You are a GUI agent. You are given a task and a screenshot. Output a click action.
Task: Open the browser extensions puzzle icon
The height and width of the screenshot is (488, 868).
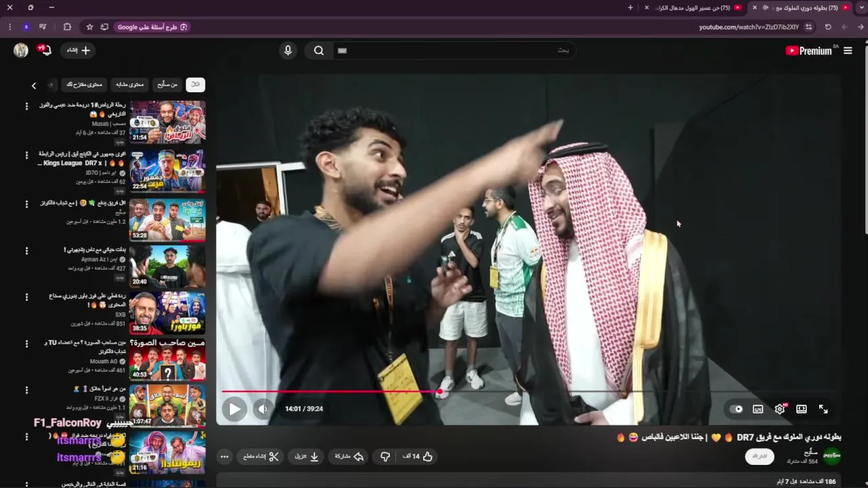click(x=67, y=27)
